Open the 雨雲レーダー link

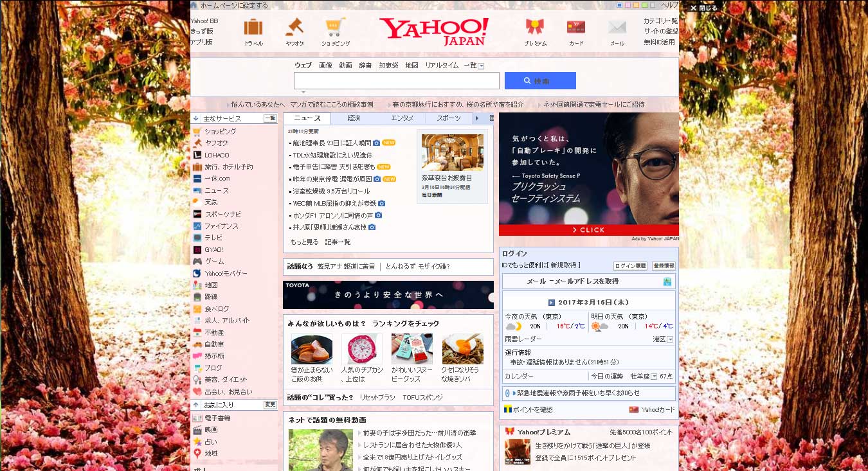[523, 339]
